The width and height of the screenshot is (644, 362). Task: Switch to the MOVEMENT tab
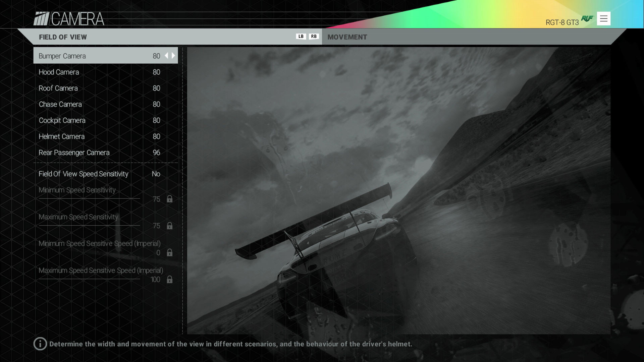347,37
